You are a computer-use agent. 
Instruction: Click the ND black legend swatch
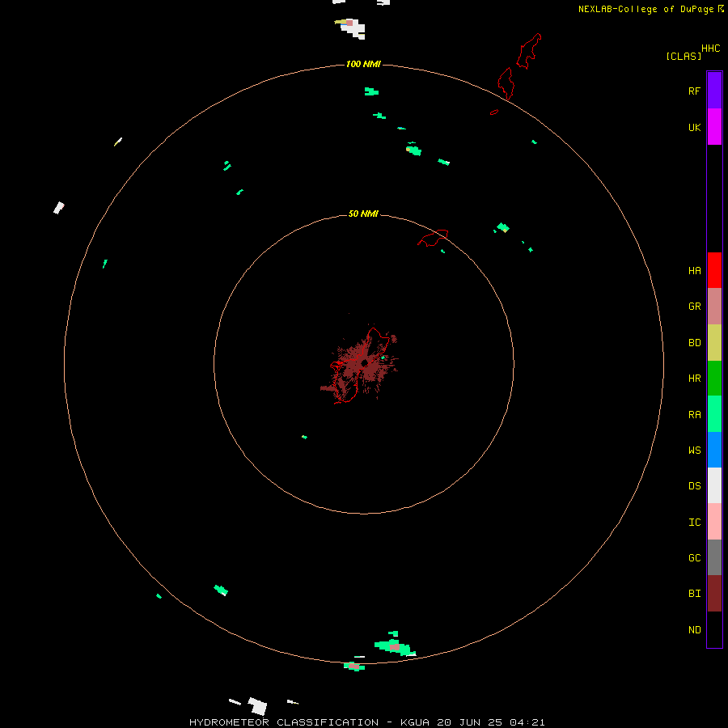(x=714, y=629)
